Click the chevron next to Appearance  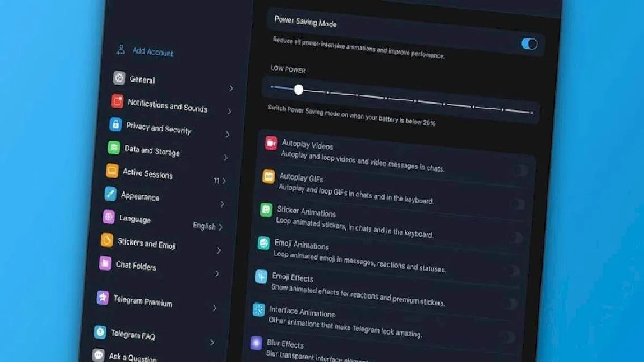click(222, 204)
